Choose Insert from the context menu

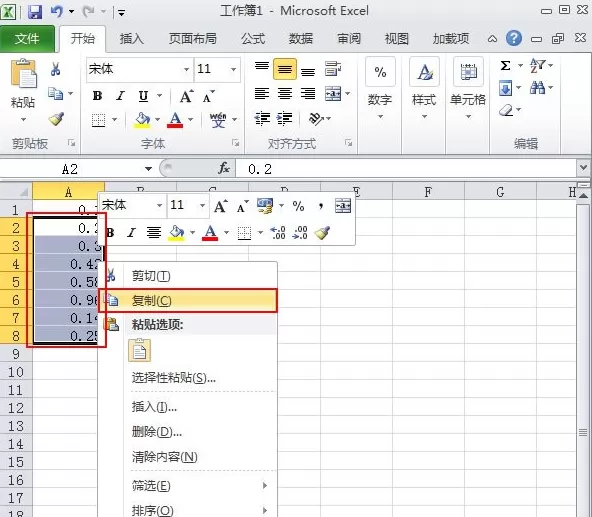[x=154, y=407]
